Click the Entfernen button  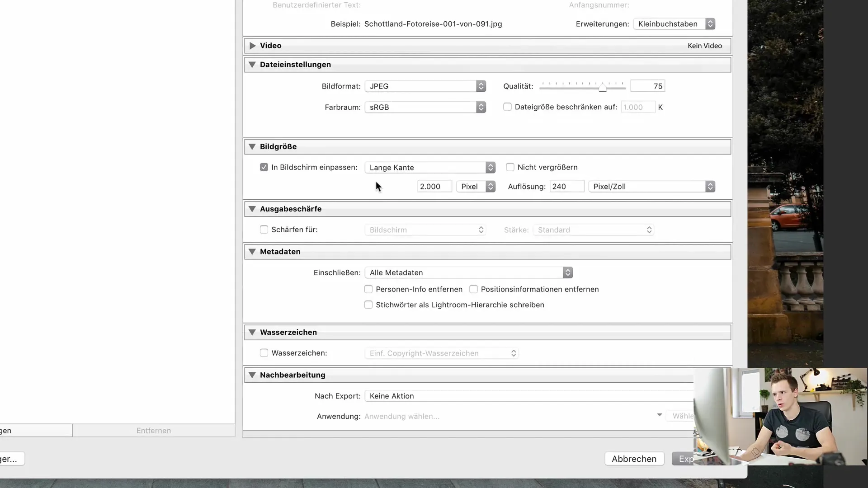tap(154, 431)
